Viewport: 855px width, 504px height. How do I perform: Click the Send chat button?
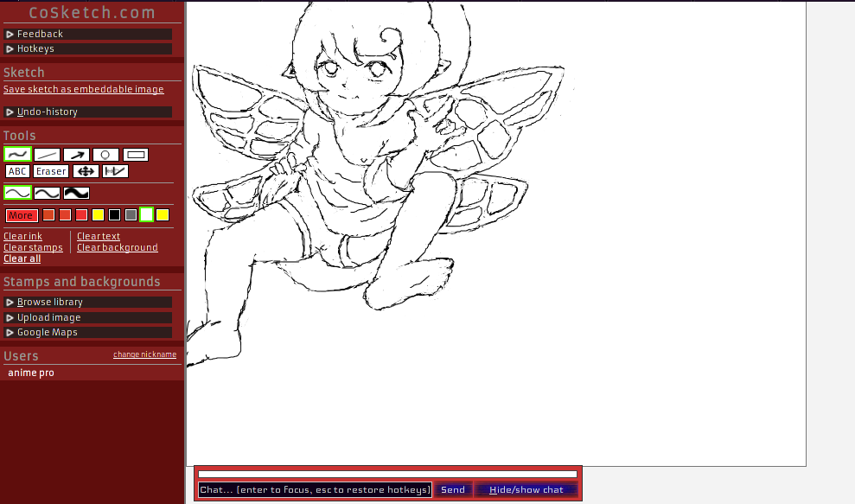point(453,490)
